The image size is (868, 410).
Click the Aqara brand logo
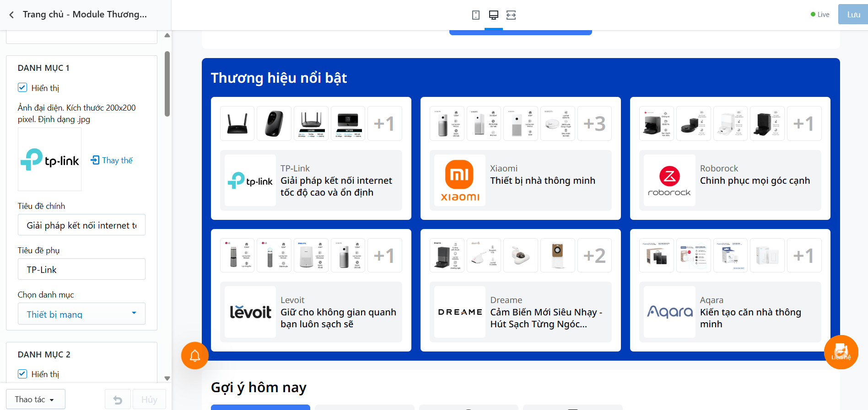click(x=669, y=312)
